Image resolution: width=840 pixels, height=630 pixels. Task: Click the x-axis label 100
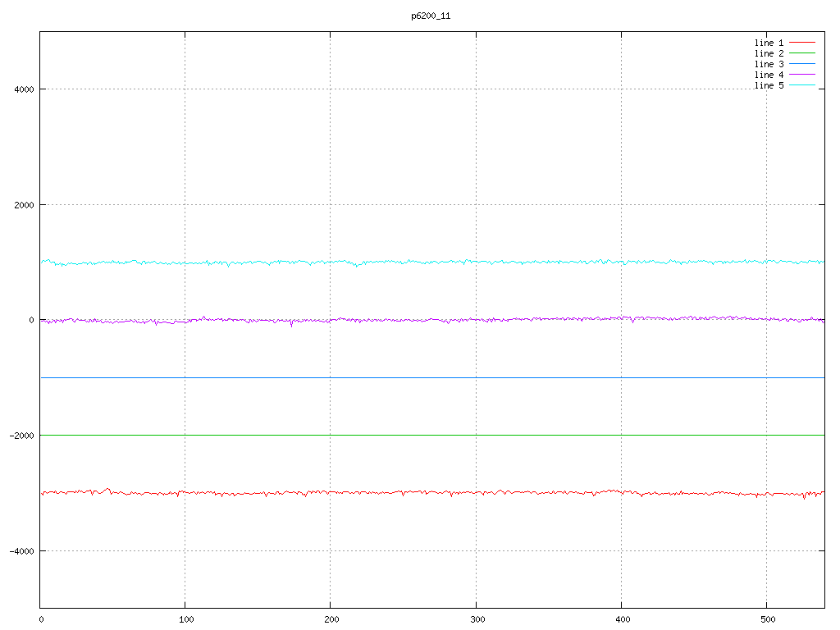click(x=186, y=620)
